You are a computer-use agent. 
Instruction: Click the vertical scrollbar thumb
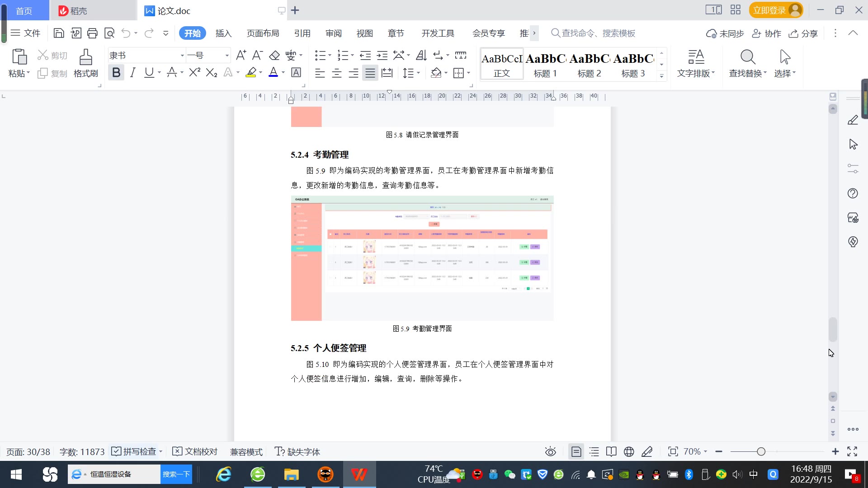833,330
